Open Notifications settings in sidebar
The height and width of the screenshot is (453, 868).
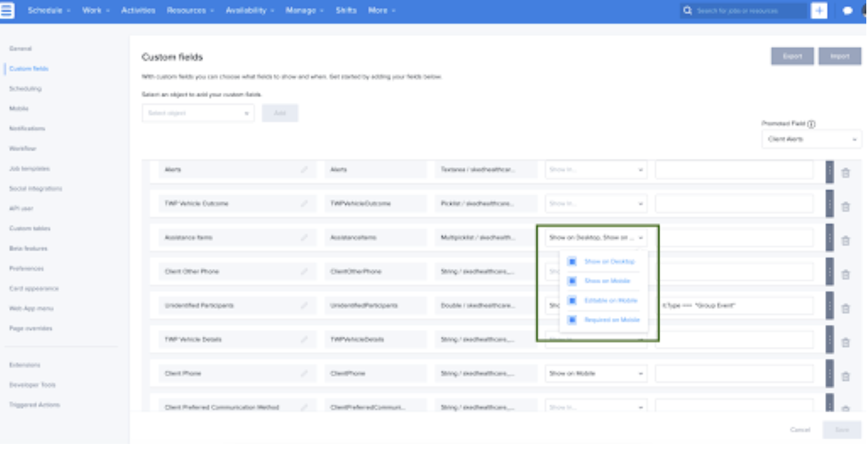[x=27, y=128]
